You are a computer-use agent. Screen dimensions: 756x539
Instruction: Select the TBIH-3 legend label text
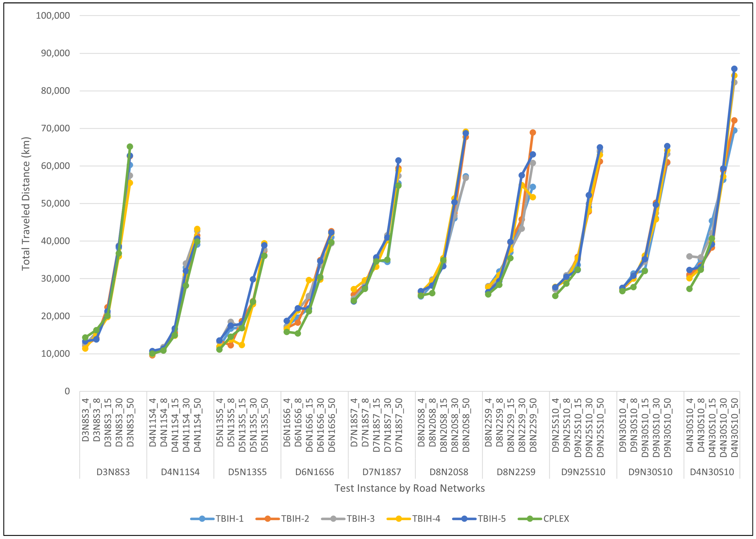(361, 518)
